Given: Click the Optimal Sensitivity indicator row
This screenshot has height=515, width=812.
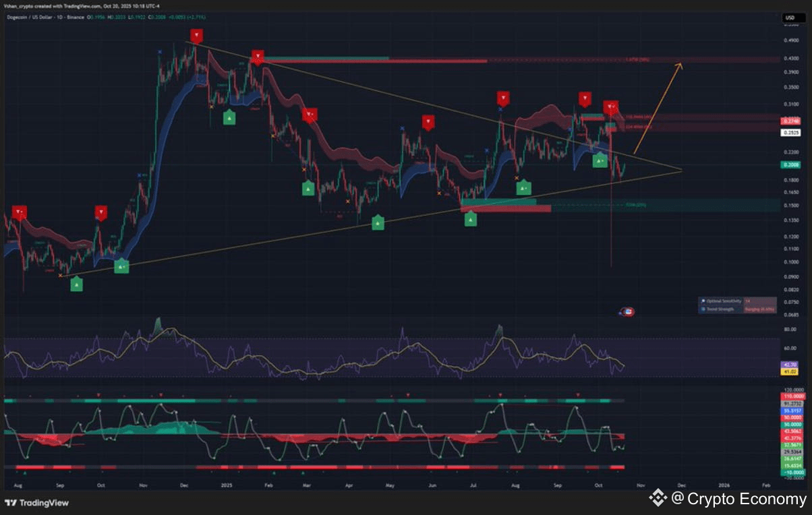Looking at the screenshot, I should pos(738,301).
